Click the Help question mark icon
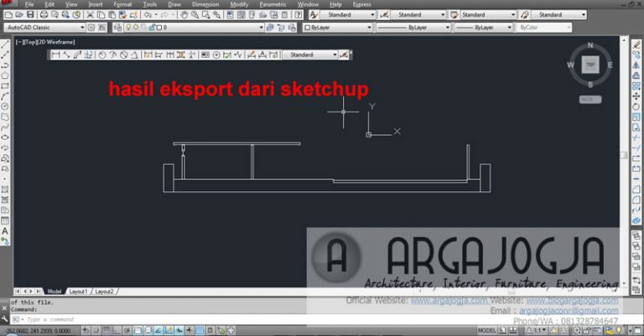This screenshot has height=336, width=644. (299, 15)
